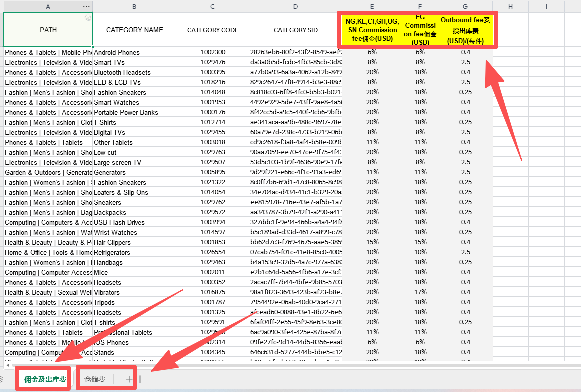Select the Smart Watches cell
This screenshot has width=581, height=392.
(x=134, y=102)
